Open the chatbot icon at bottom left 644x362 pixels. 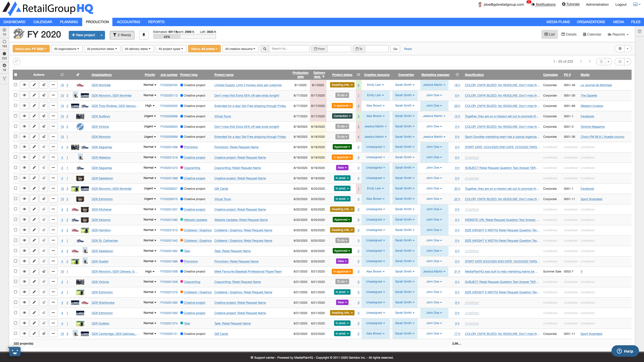(15, 351)
